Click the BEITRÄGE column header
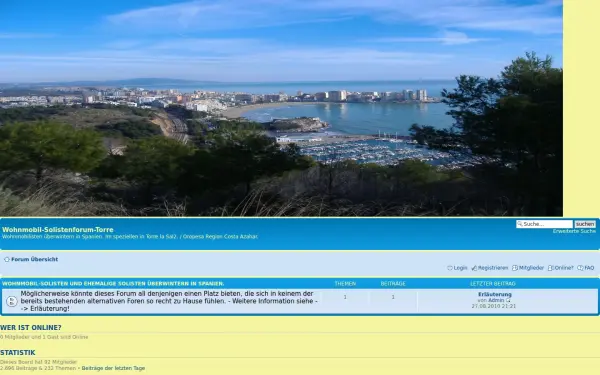Screen dimensions: 600x375 (x=393, y=284)
